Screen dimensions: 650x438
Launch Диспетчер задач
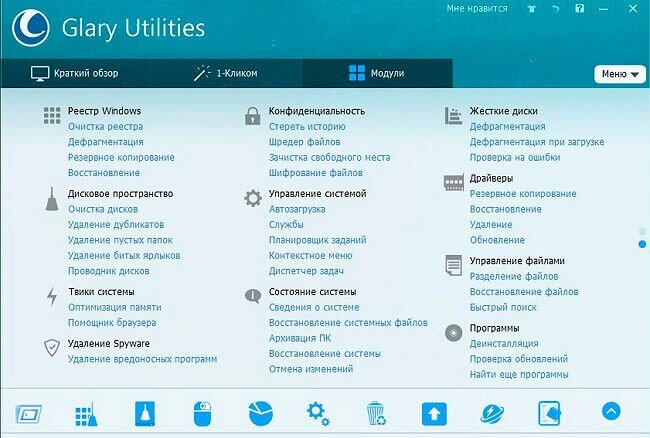click(x=306, y=271)
